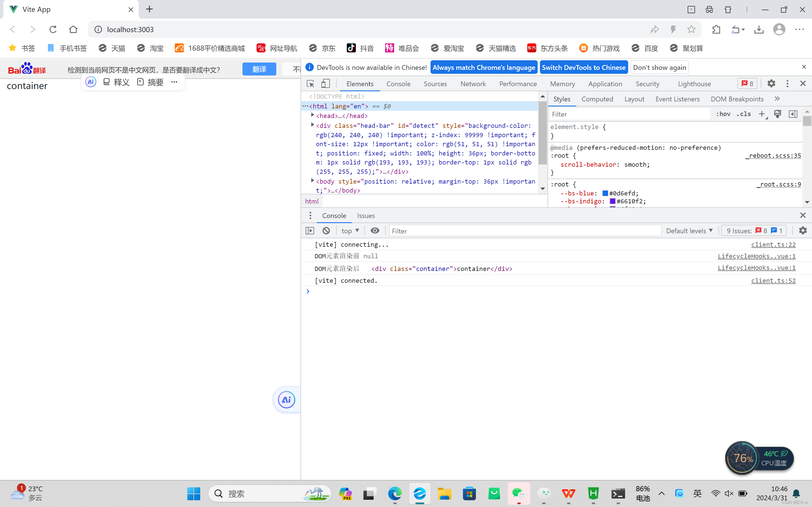The height and width of the screenshot is (507, 812).
Task: Toggle the :hov element state panel
Action: click(x=723, y=114)
